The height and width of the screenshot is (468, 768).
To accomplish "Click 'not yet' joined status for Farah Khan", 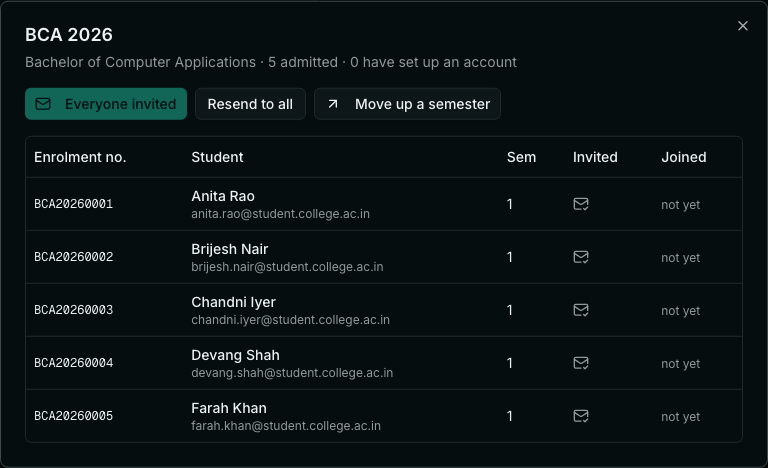I will [680, 417].
